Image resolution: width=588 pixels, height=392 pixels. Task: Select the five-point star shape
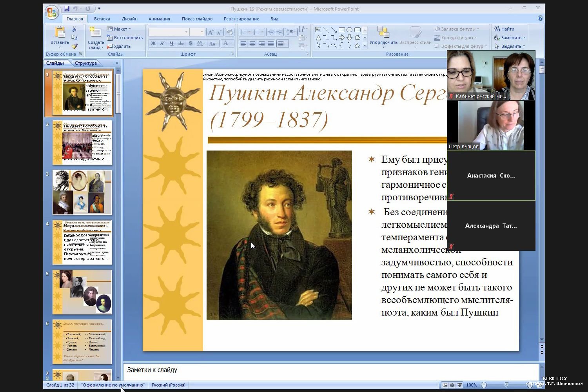357,45
